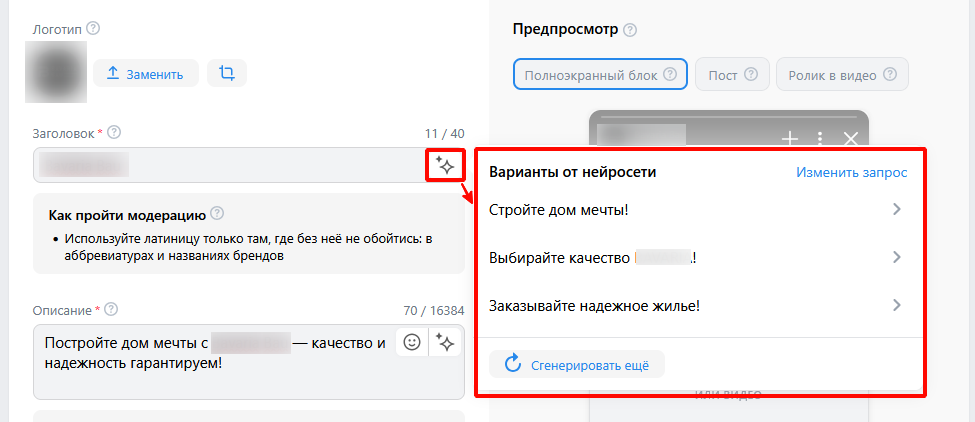
Task: Click help icon next to Заголовок
Action: [114, 133]
